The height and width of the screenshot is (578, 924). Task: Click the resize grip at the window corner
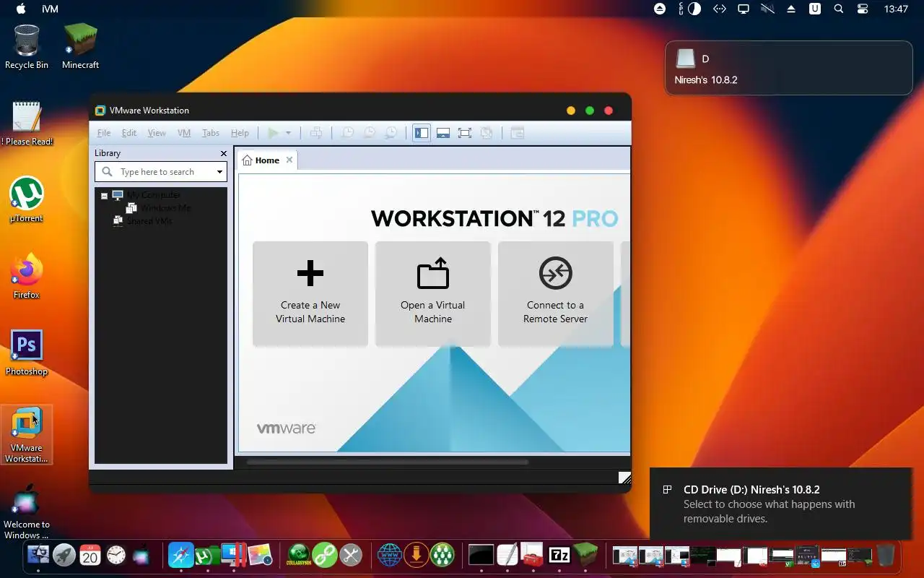(x=624, y=478)
